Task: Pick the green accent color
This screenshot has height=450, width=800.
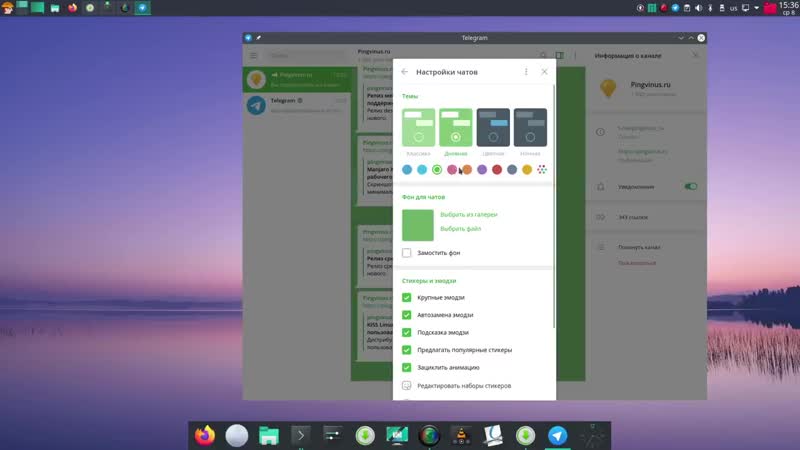Action: coord(437,169)
